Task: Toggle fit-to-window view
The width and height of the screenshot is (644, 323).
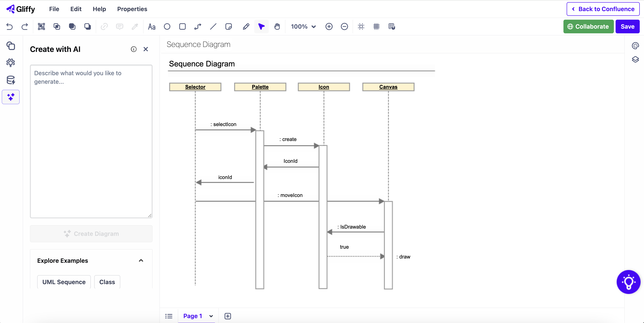Action: click(361, 26)
